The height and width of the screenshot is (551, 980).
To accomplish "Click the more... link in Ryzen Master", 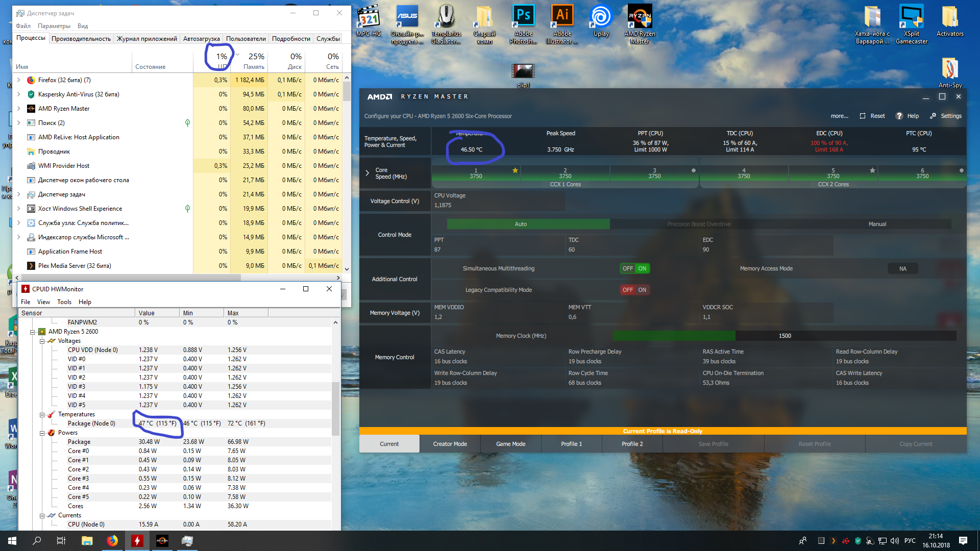I will point(839,116).
